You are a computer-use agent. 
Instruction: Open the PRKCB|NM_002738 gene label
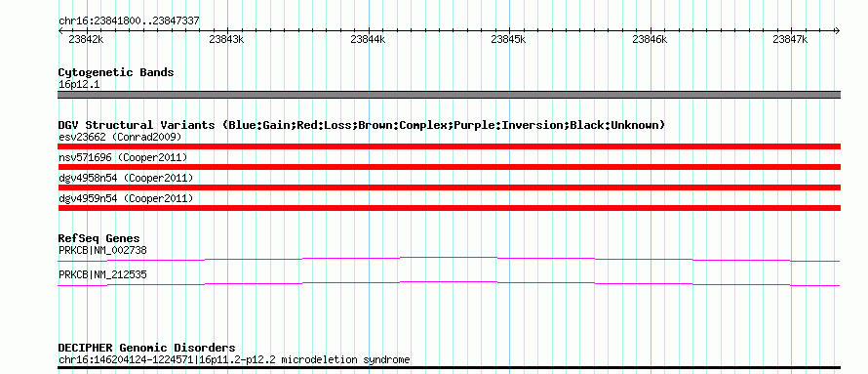pyautogui.click(x=102, y=250)
